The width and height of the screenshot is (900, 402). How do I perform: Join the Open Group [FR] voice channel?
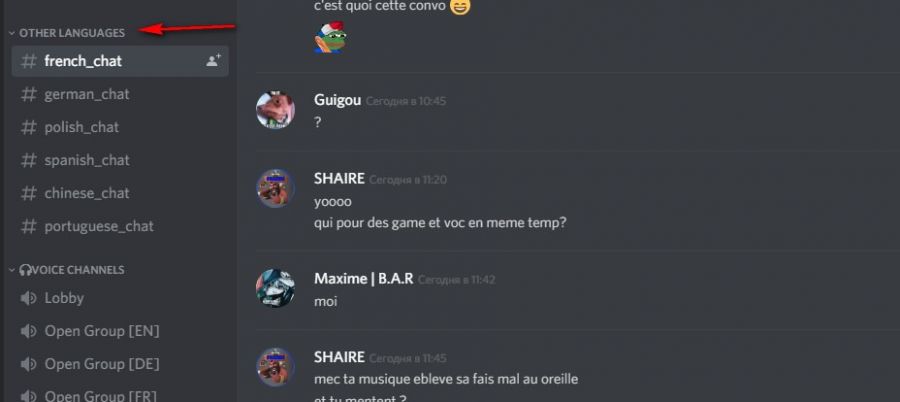coord(120,396)
